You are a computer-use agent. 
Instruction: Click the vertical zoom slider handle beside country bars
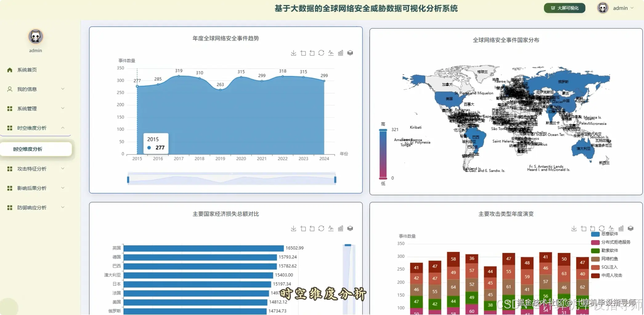[x=348, y=245]
